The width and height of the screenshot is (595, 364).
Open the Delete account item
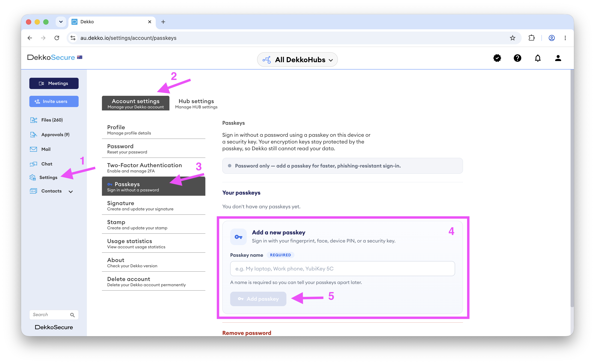(154, 281)
